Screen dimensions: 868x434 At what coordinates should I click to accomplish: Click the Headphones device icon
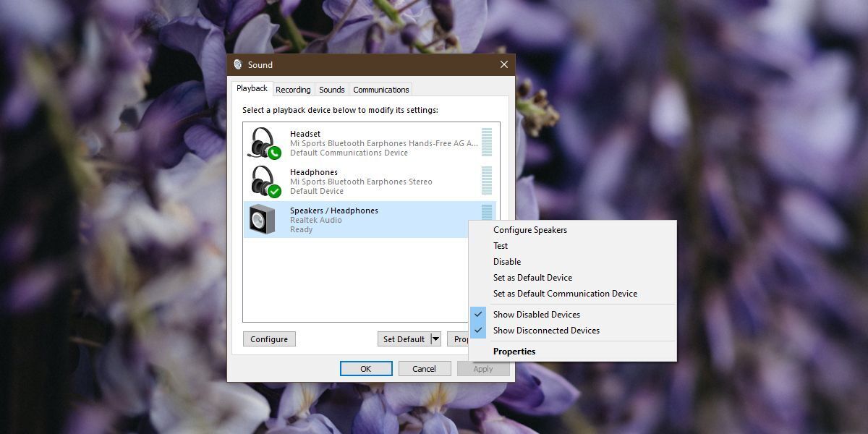tap(261, 181)
